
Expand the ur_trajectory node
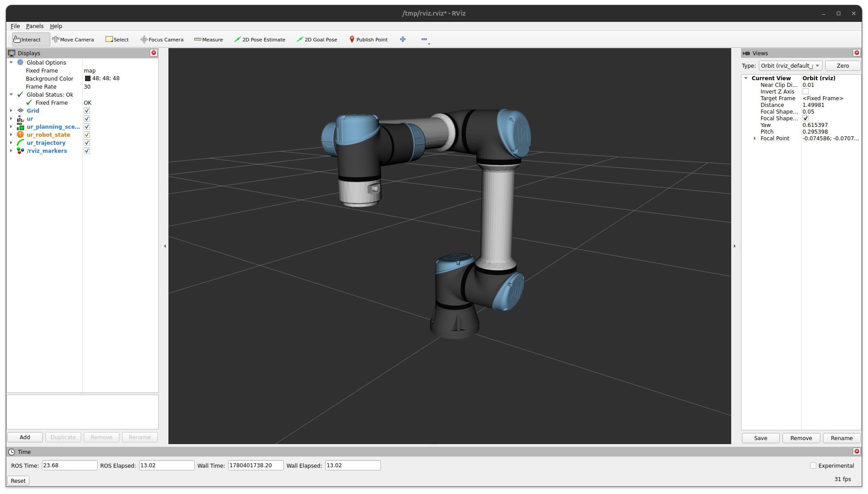(11, 143)
